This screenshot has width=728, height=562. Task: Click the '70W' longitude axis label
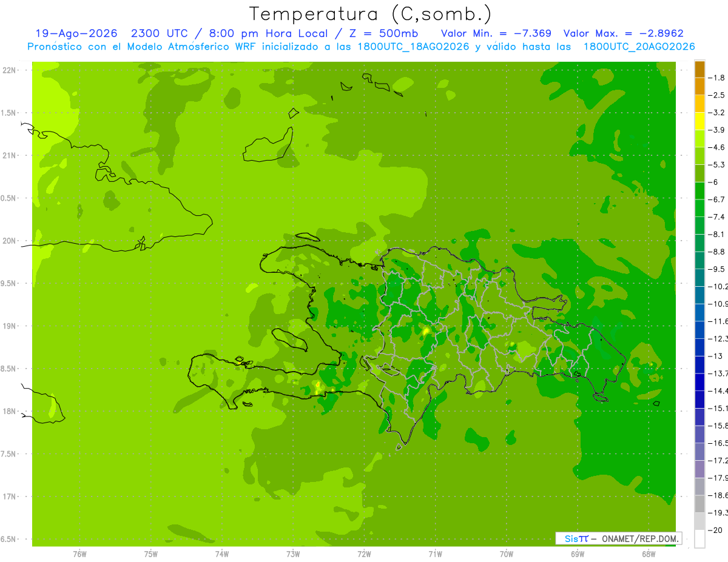click(x=507, y=554)
